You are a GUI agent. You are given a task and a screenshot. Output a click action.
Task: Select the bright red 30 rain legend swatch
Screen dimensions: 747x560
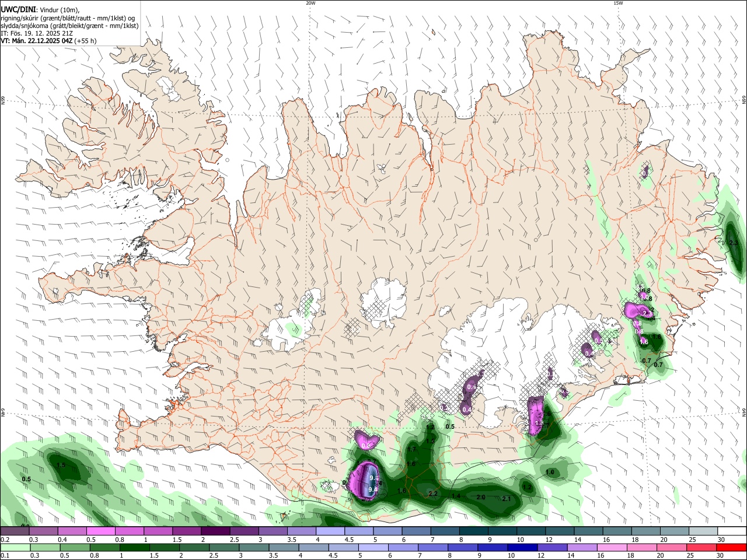(731, 548)
